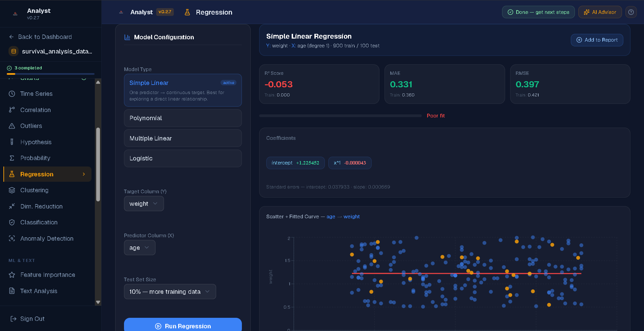The image size is (644, 331).
Task: Click the Regression flask icon in sidebar
Action: point(12,174)
